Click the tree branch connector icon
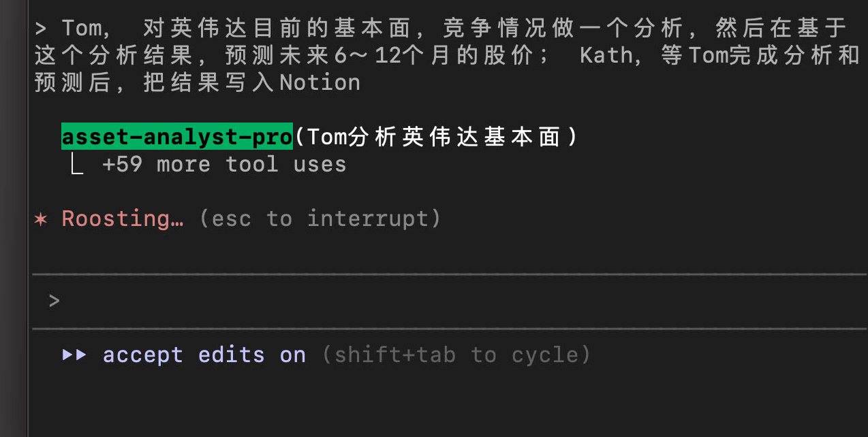The width and height of the screenshot is (868, 437). [77, 165]
